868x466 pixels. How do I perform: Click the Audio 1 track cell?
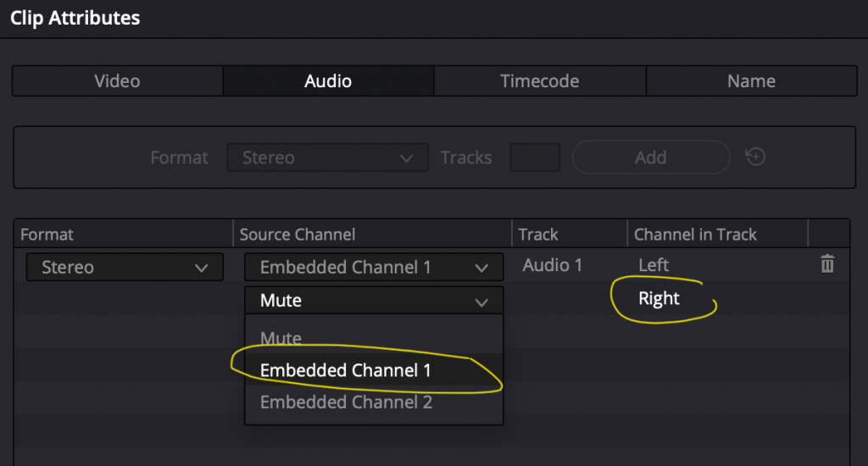pos(553,265)
